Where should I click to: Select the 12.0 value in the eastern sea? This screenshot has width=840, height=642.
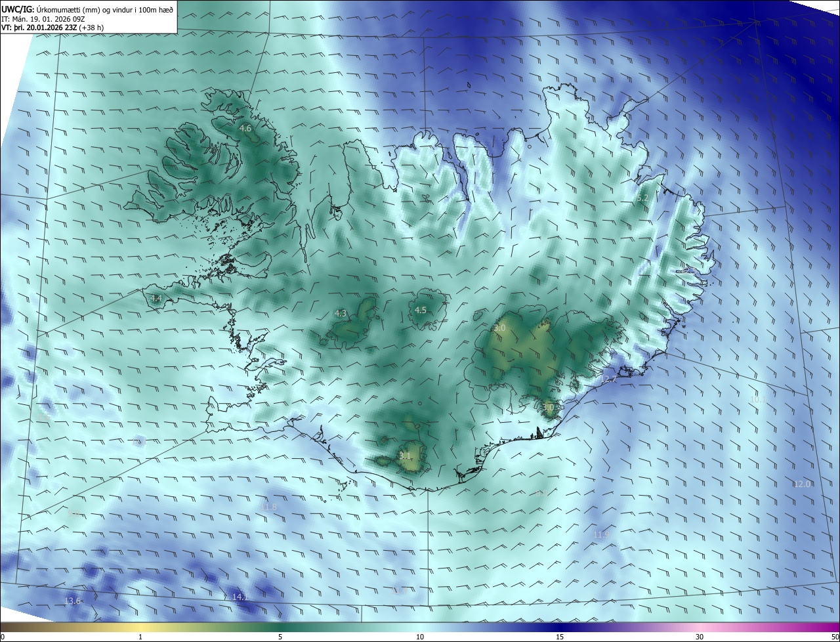coord(803,484)
